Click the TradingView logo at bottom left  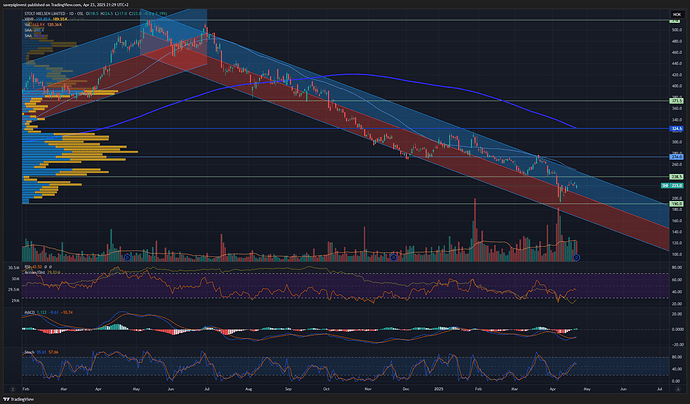[x=18, y=400]
